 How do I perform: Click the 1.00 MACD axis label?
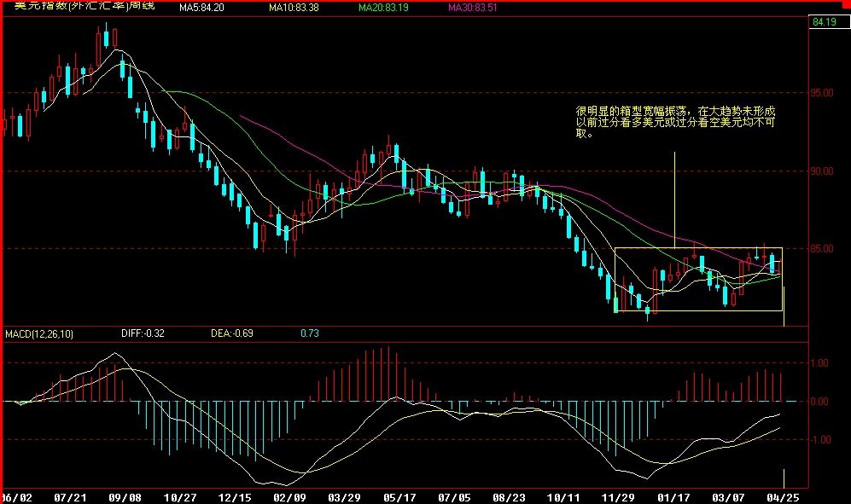click(x=819, y=363)
